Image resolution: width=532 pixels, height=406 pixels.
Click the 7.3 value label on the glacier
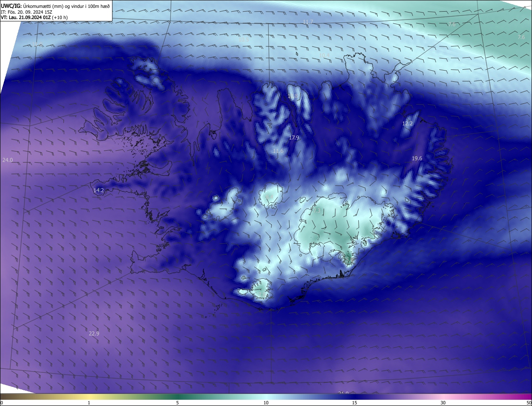[x=317, y=210]
